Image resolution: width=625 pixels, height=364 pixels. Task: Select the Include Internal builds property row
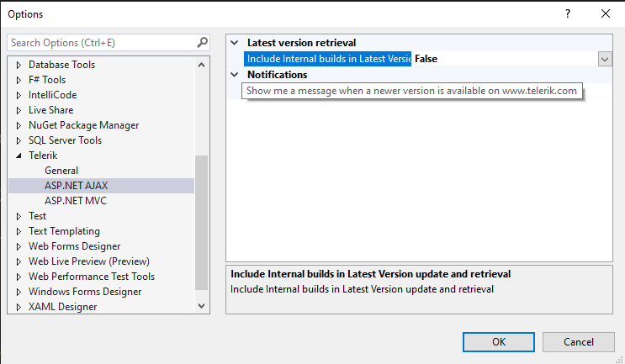328,59
